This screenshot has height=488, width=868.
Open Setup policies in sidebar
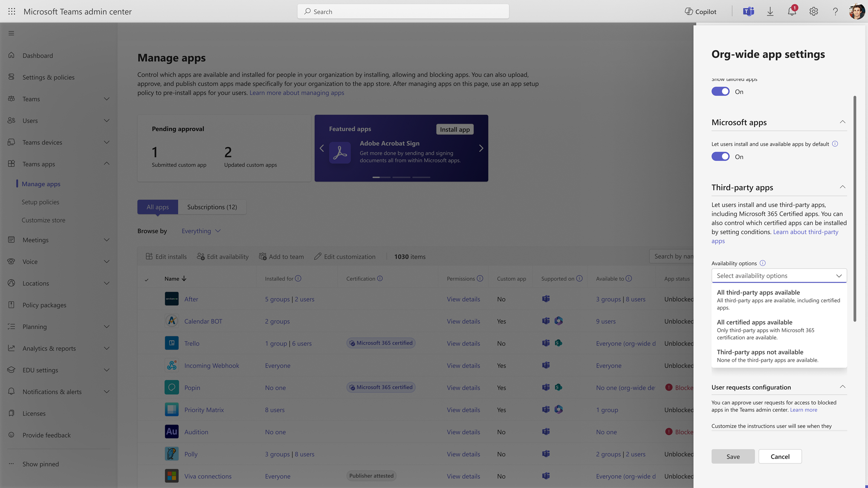40,202
